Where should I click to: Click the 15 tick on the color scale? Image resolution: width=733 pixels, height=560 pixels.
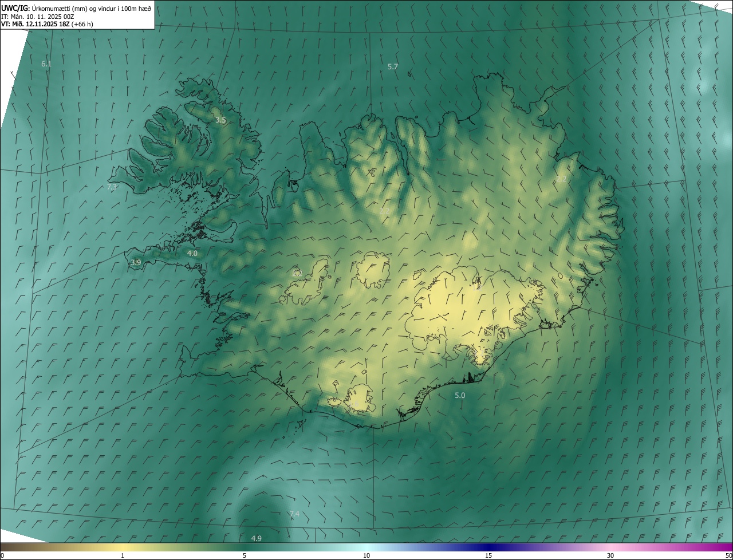point(488,555)
